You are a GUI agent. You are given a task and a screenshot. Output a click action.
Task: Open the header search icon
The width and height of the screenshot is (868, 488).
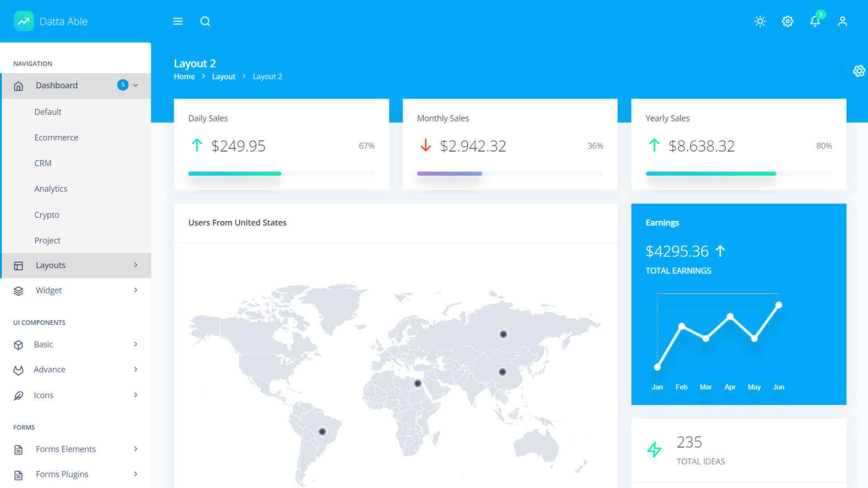click(205, 21)
